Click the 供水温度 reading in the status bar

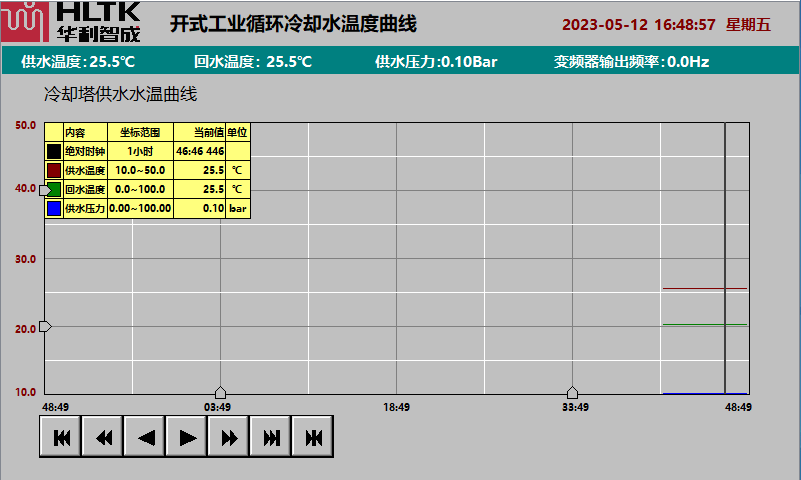click(x=78, y=62)
